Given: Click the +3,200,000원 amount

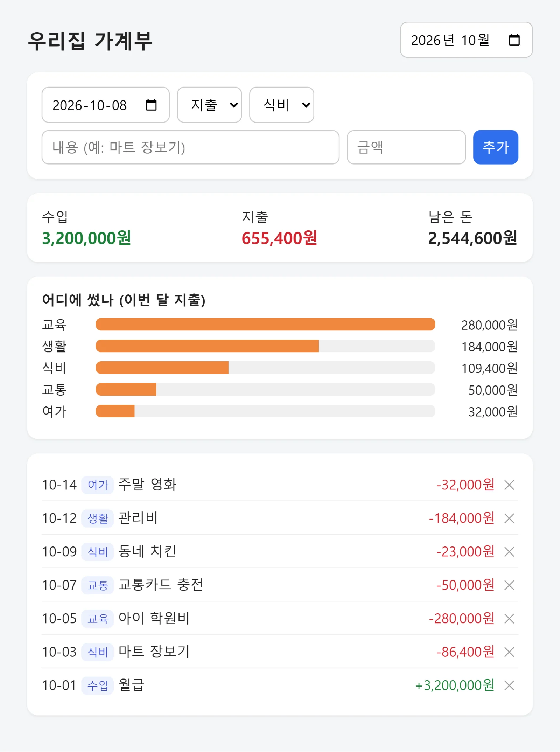Looking at the screenshot, I should [455, 685].
